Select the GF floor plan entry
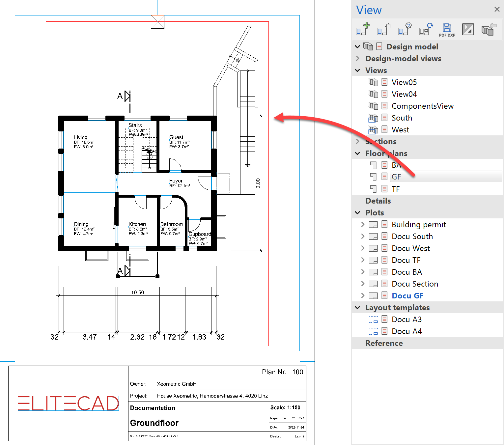Viewport: 504px width, 445px height. 397,177
